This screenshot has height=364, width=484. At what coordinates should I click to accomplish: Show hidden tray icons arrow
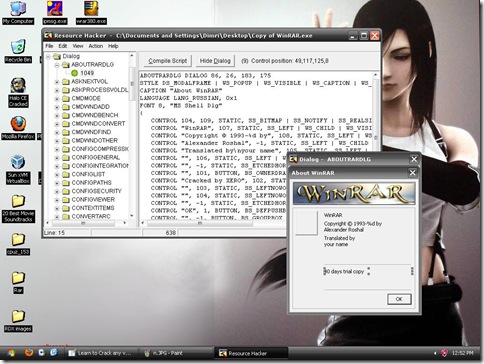pos(435,353)
